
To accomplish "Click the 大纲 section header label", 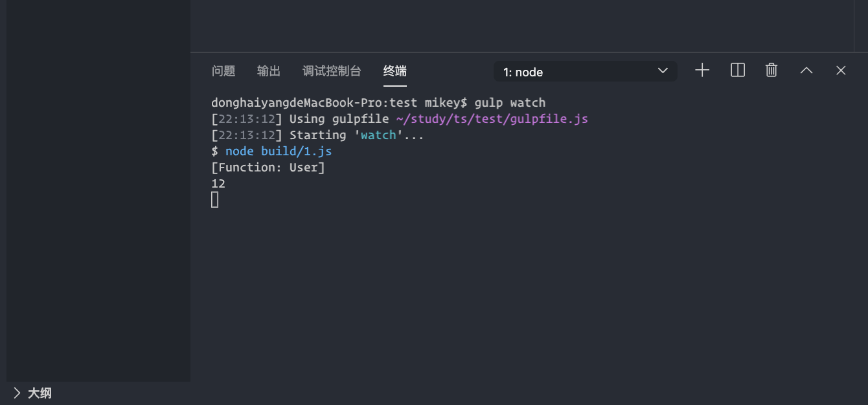I will point(40,393).
